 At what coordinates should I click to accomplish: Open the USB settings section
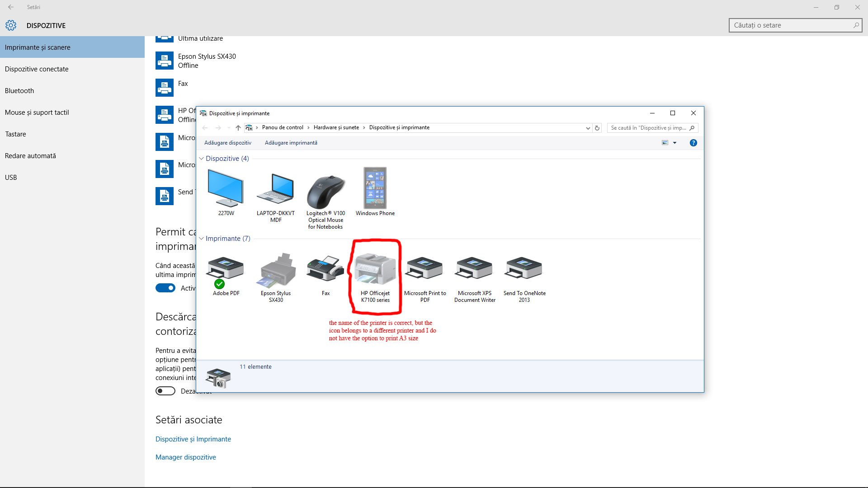72,177
